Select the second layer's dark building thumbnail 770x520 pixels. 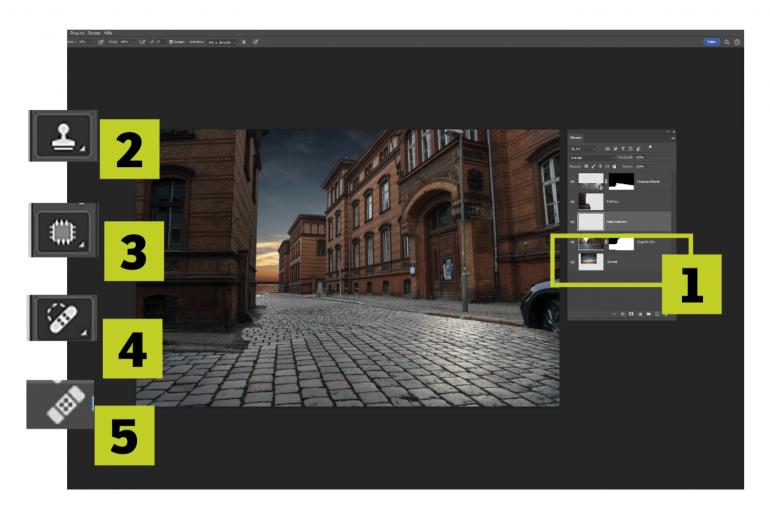tap(591, 202)
